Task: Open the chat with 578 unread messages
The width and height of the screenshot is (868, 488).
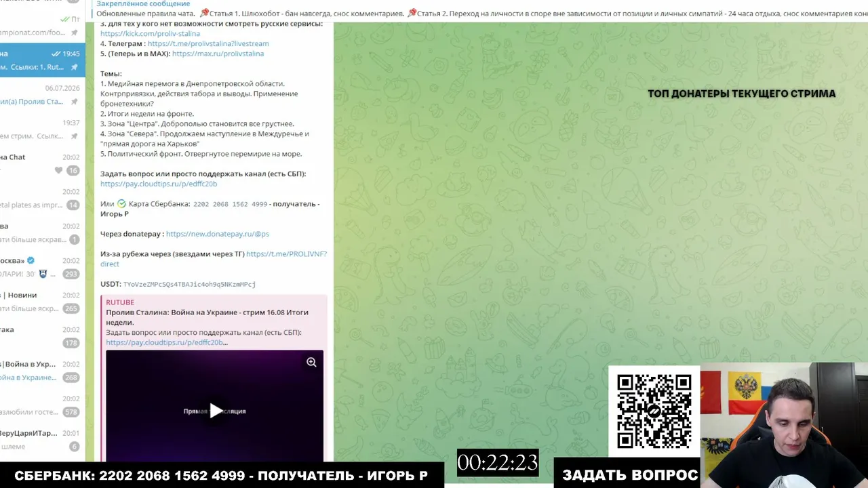Action: click(x=42, y=405)
